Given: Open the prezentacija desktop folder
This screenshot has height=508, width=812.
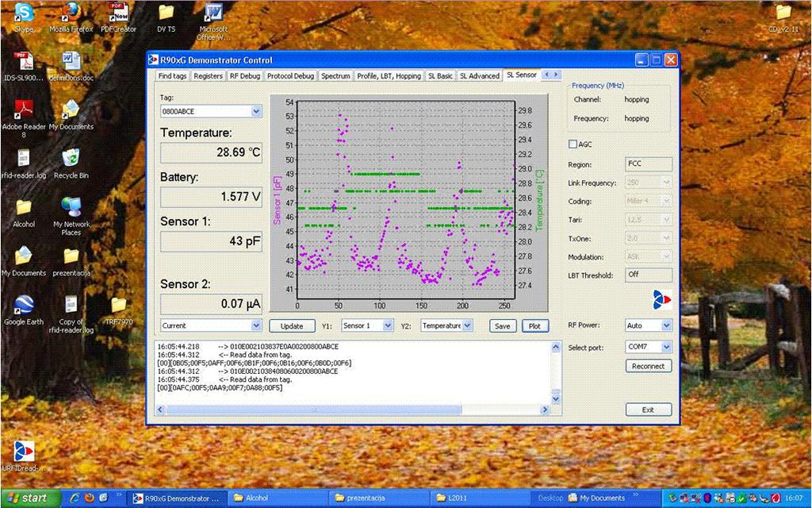Looking at the screenshot, I should pos(71,262).
